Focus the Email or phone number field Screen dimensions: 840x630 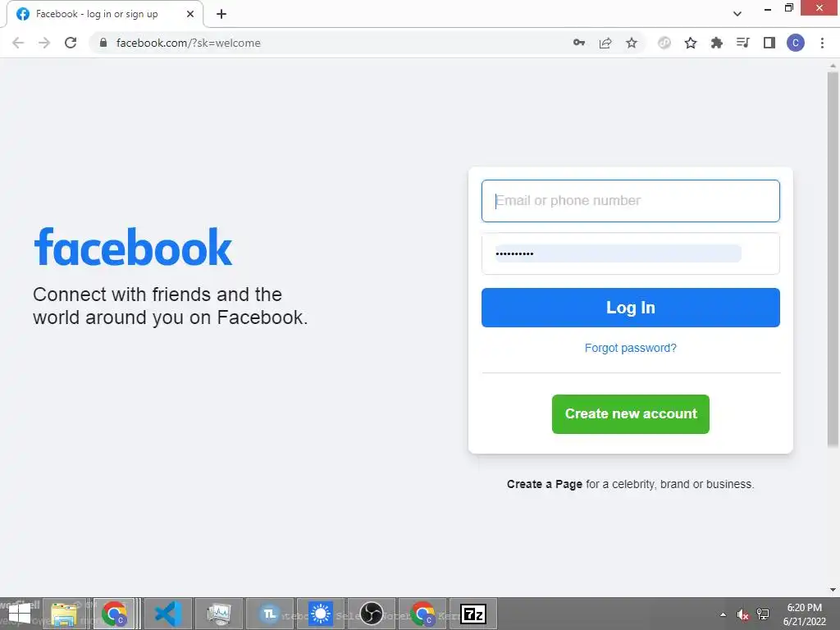[x=631, y=201]
